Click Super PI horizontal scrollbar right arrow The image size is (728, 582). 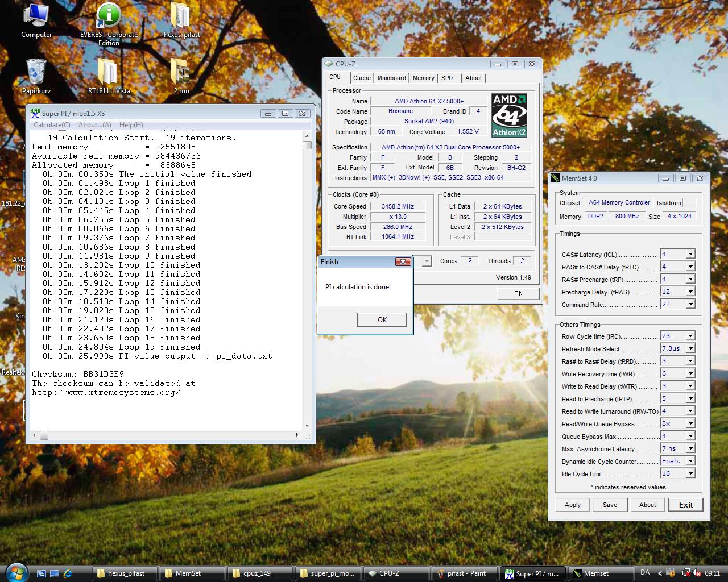297,435
